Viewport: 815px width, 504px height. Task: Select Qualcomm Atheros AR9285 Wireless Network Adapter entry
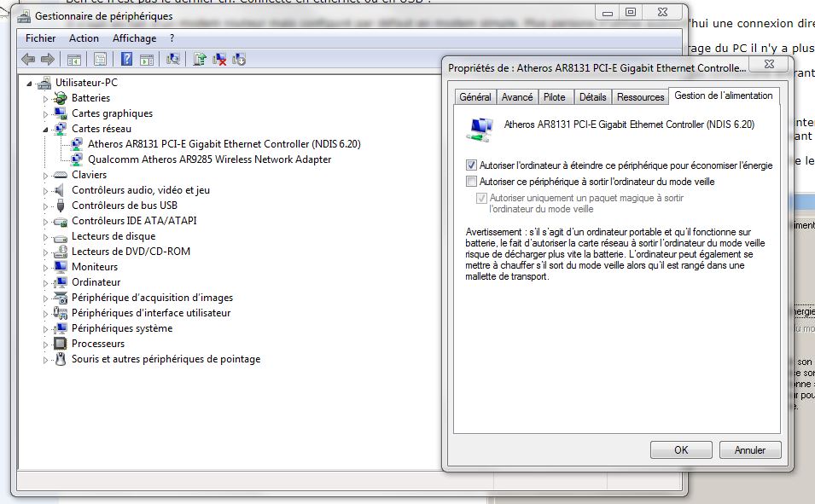209,159
